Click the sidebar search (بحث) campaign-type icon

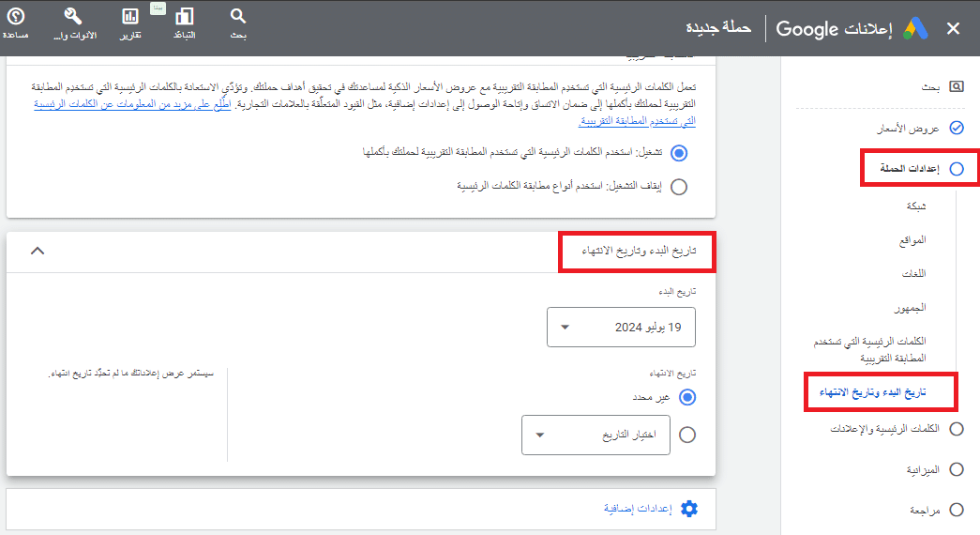(957, 86)
